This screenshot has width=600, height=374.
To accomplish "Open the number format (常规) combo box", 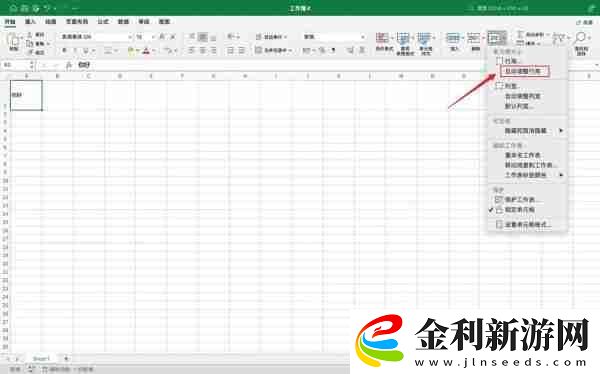I will click(x=334, y=37).
